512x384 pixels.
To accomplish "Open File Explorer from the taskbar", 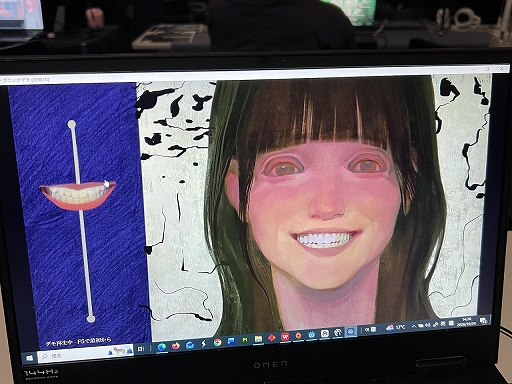I will coord(258,339).
